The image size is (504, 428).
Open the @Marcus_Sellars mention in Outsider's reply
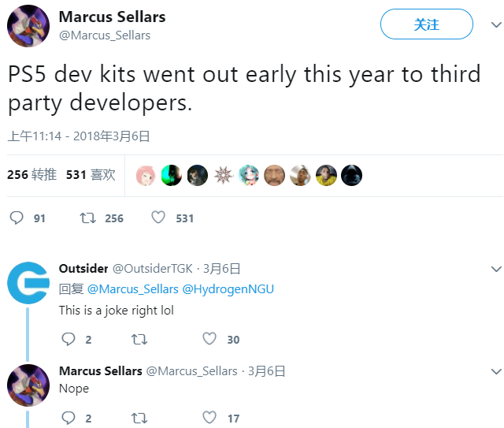tap(132, 289)
